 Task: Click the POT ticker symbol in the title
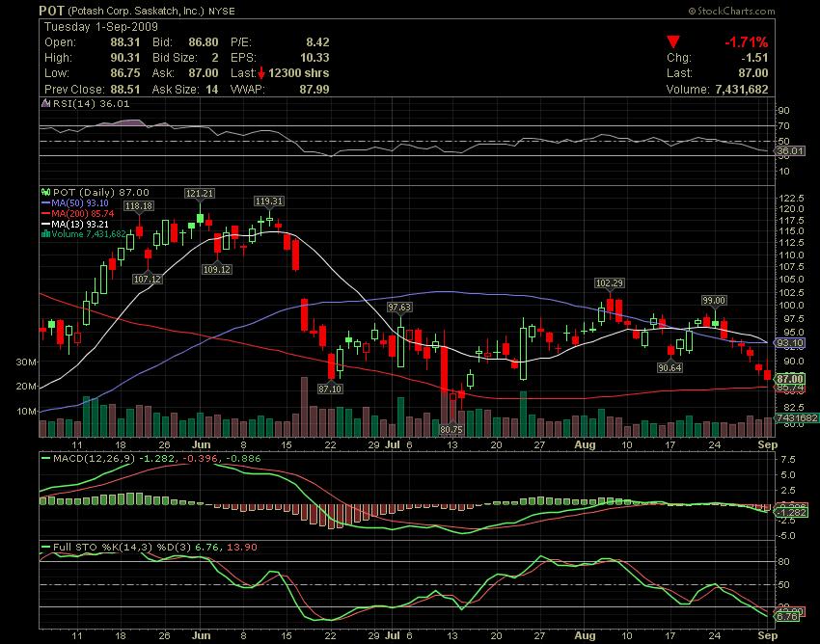click(x=52, y=11)
